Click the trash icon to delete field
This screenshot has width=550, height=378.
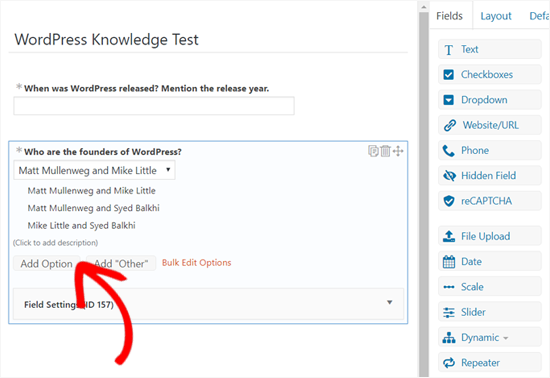tap(385, 151)
